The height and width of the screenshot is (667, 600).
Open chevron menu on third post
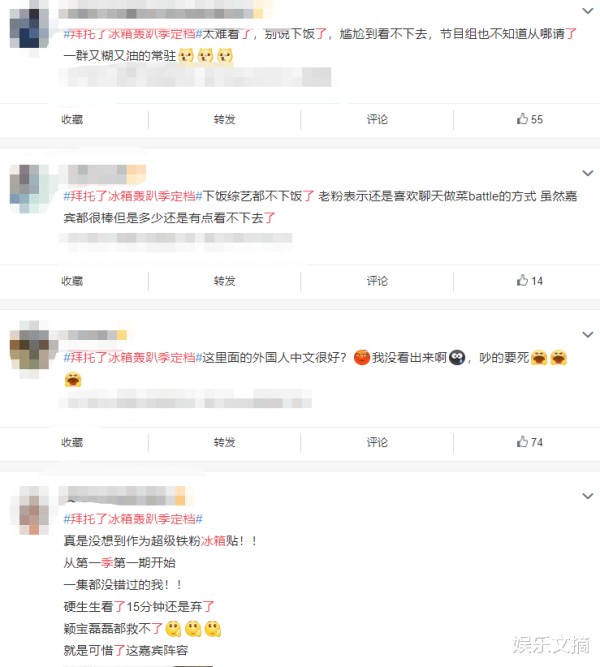(588, 335)
